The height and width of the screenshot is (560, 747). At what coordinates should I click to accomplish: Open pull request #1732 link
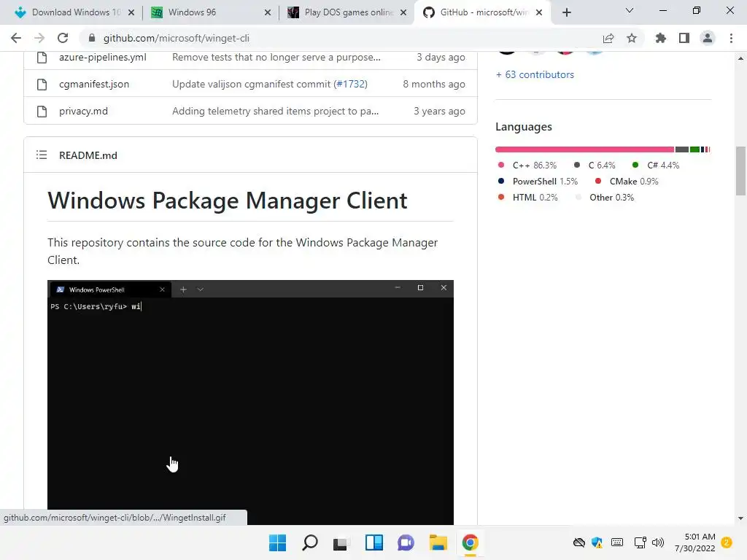352,85
